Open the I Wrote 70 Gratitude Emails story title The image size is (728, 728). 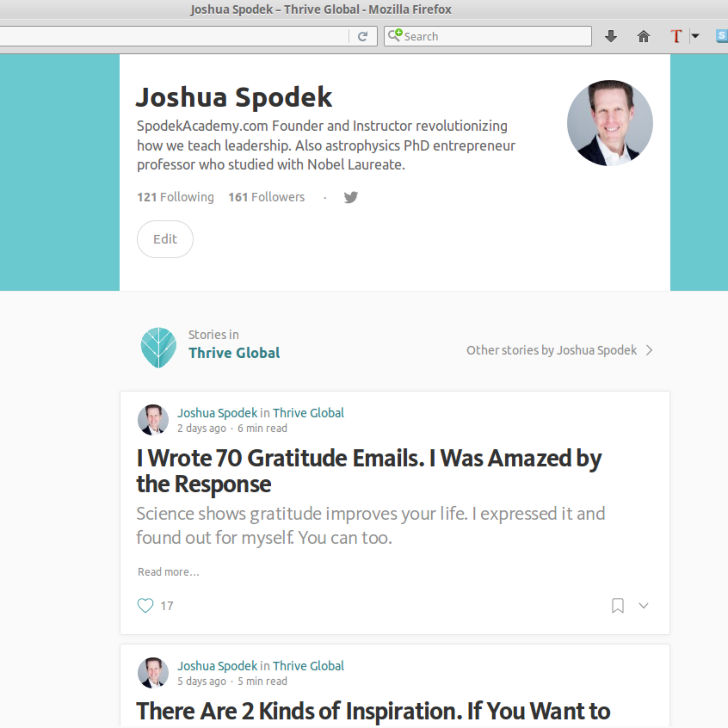pyautogui.click(x=369, y=471)
